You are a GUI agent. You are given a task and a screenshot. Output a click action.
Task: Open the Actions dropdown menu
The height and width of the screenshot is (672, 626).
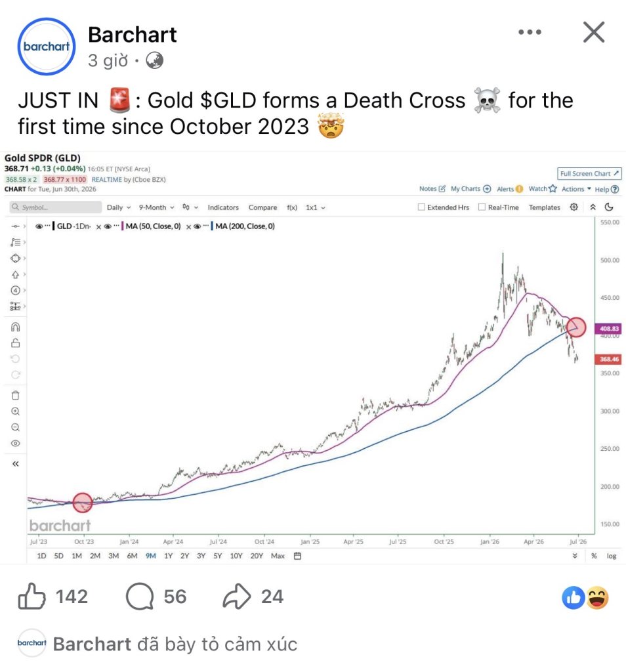pyautogui.click(x=576, y=189)
